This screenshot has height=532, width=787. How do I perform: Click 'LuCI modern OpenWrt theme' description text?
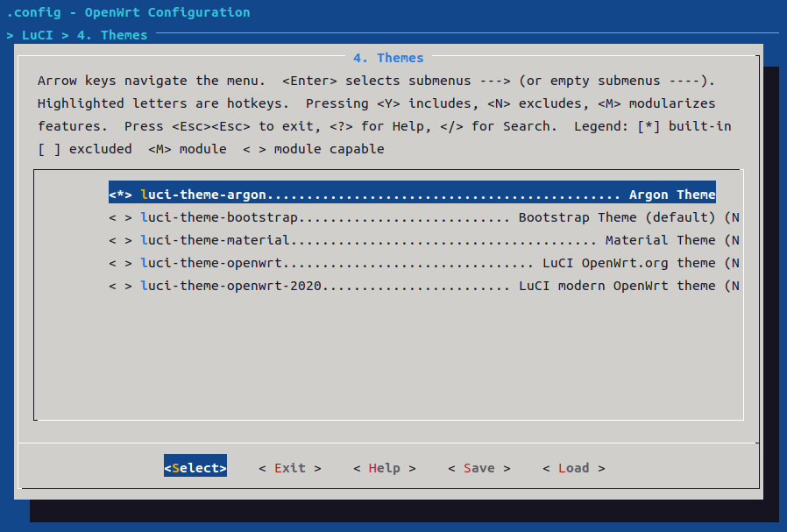click(x=617, y=286)
